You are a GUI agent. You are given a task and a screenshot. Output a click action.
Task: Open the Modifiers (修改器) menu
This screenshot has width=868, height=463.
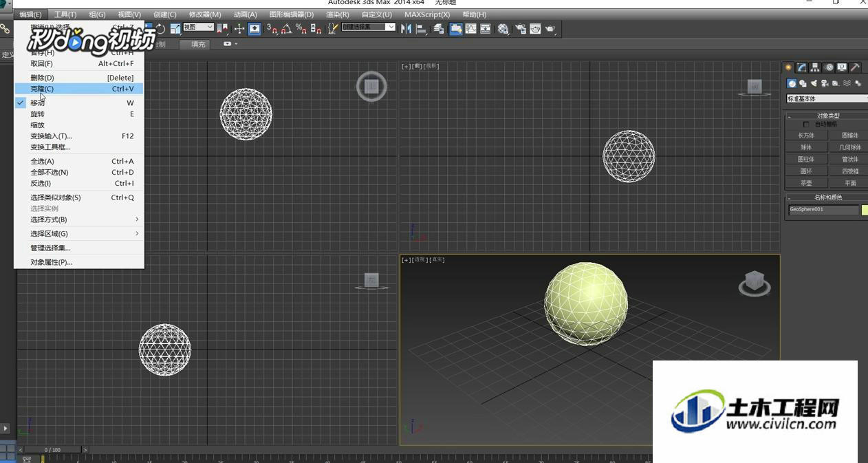pyautogui.click(x=205, y=14)
